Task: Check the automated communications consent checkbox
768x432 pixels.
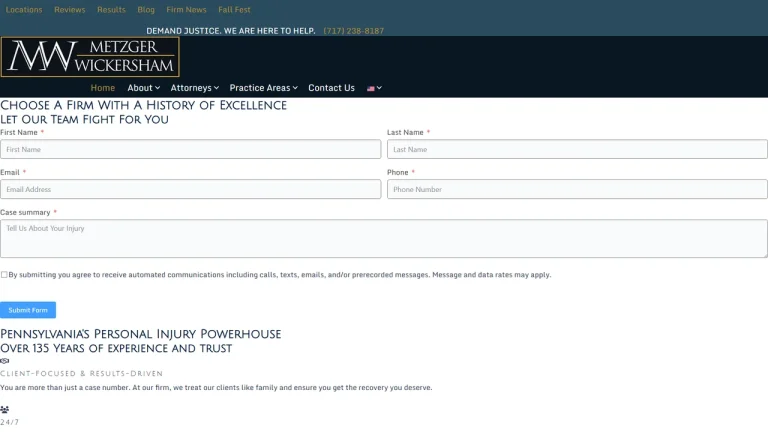Action: point(4,275)
